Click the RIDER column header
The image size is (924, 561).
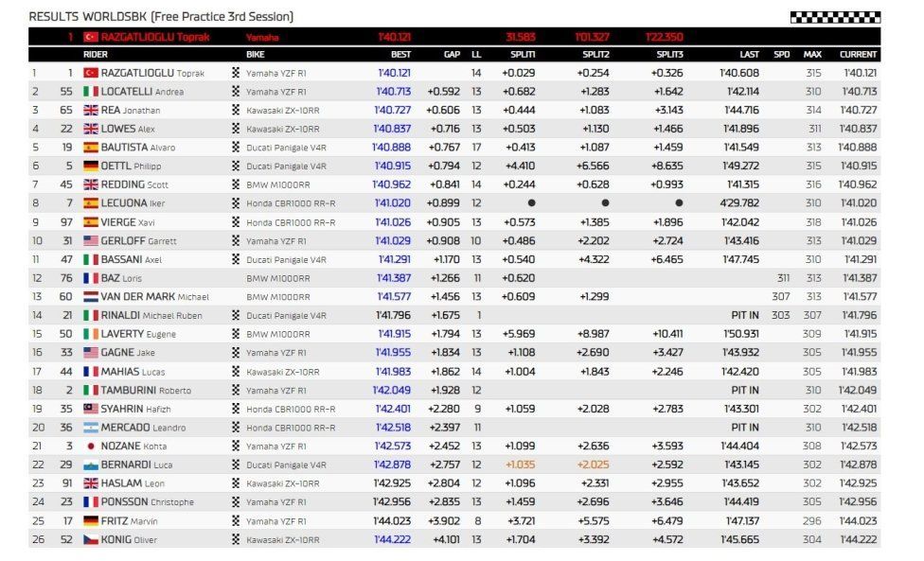(x=96, y=54)
